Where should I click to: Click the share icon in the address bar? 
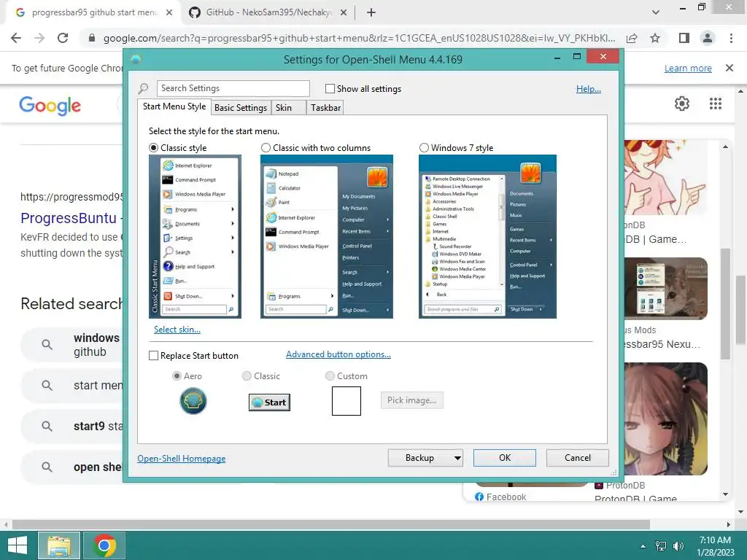coord(632,38)
